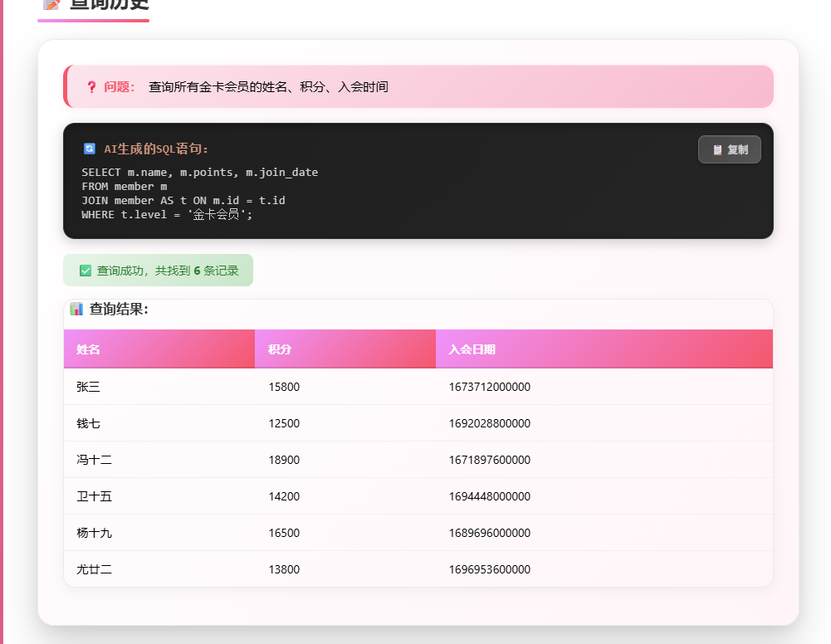
Task: Click the bar chart icon beside 查询结果
Action: point(76,309)
